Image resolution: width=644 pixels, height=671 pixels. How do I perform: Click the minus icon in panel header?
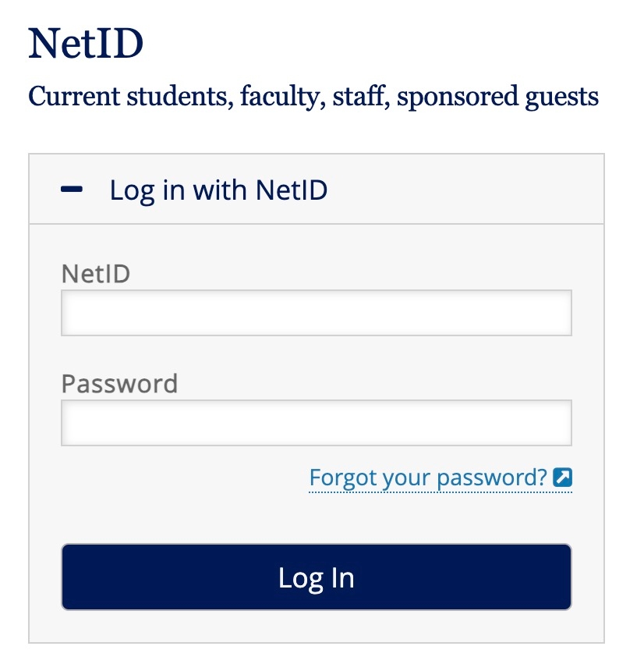(x=72, y=190)
